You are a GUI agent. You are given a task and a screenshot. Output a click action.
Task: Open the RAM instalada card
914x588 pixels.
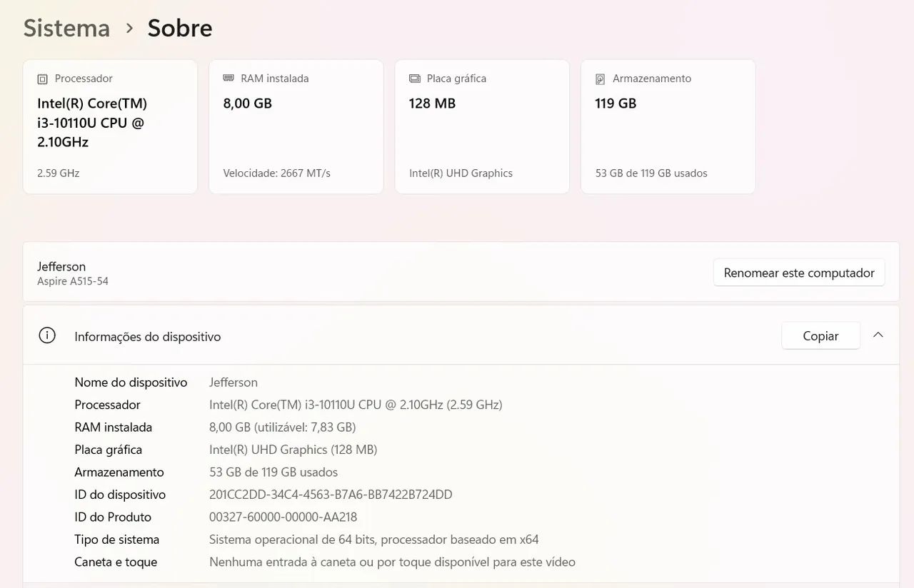coord(296,126)
